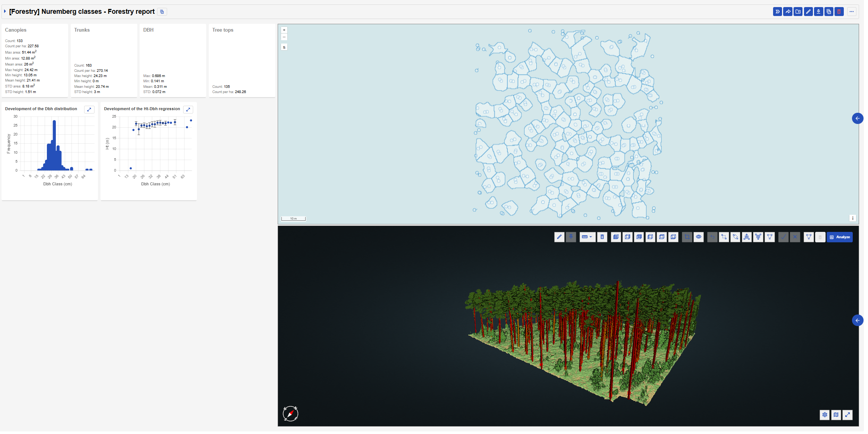This screenshot has width=868, height=434.
Task: Select the pencil draw tool in 3D toolbar
Action: (559, 237)
